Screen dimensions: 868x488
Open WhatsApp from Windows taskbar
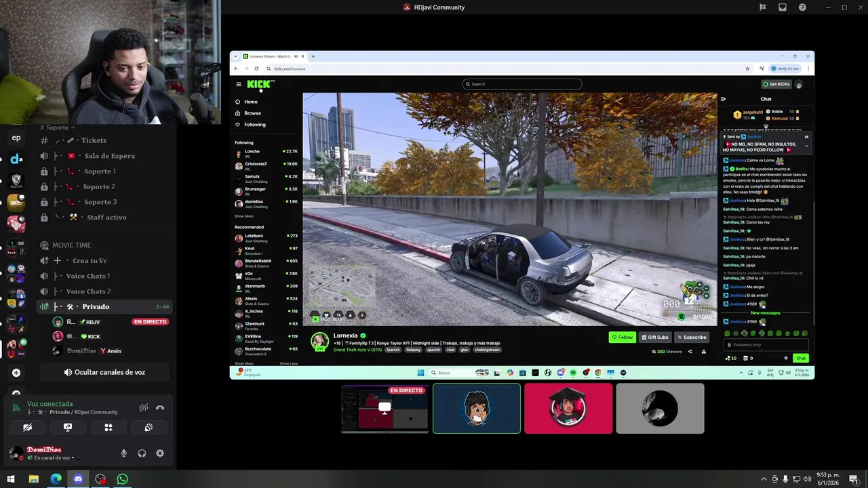pos(122,479)
